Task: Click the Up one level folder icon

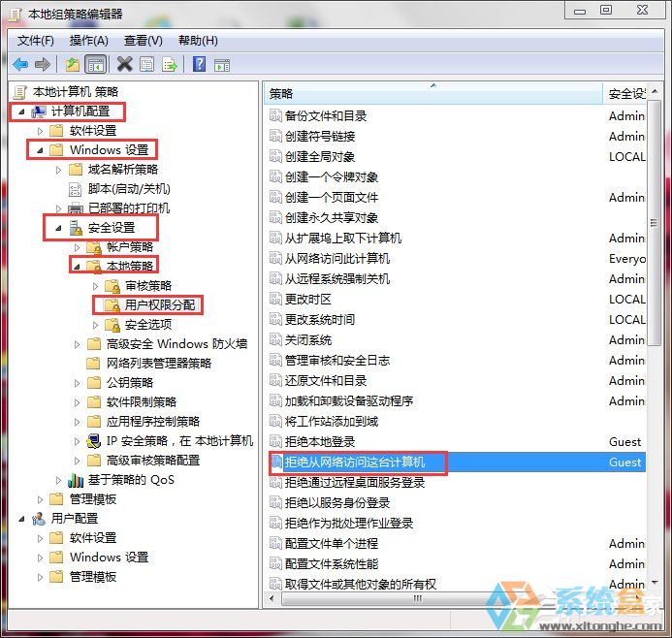Action: pyautogui.click(x=73, y=65)
